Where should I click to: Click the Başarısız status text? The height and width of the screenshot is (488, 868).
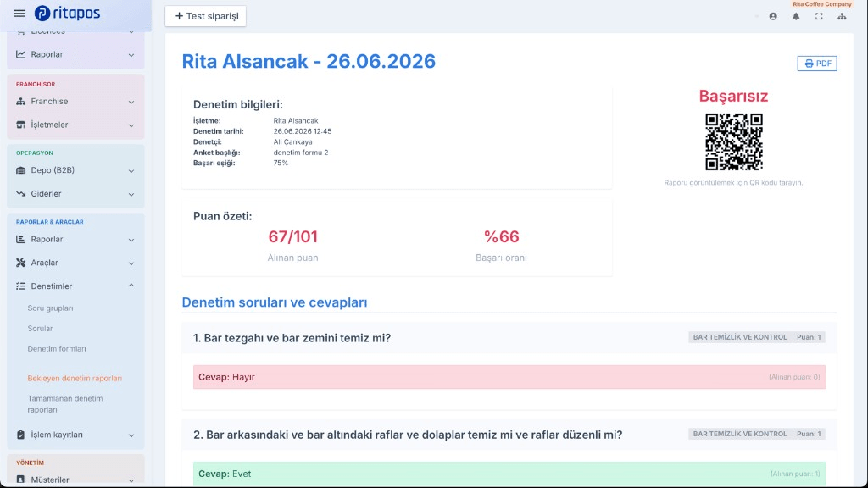point(733,96)
